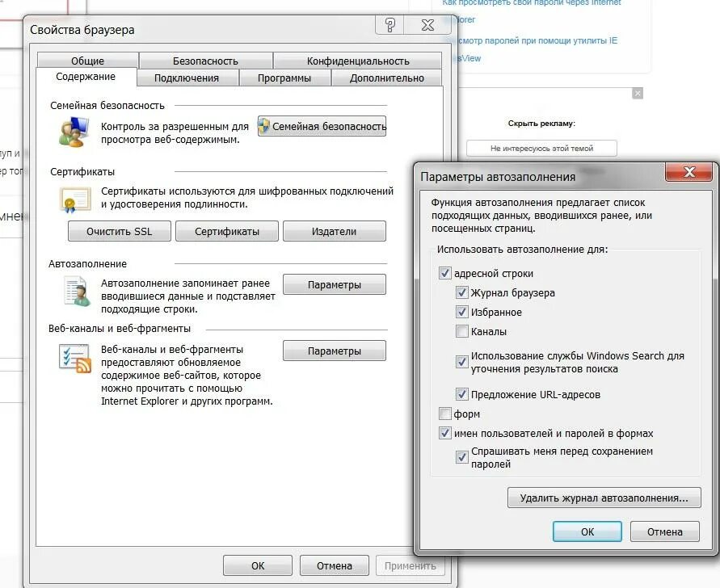Viewport: 720px width, 588px height.
Task: Click the Автозаполнение section heading
Action: coord(88,264)
